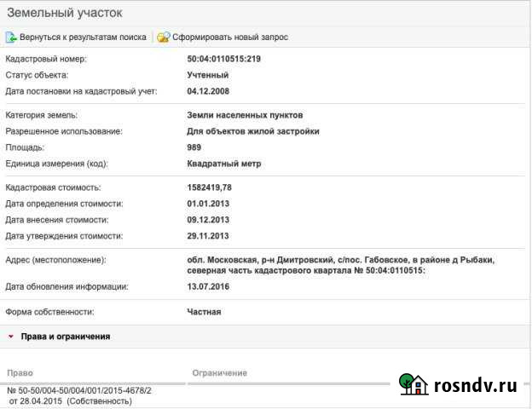Select the Ограничение column header
The image size is (532, 409).
pos(219,373)
